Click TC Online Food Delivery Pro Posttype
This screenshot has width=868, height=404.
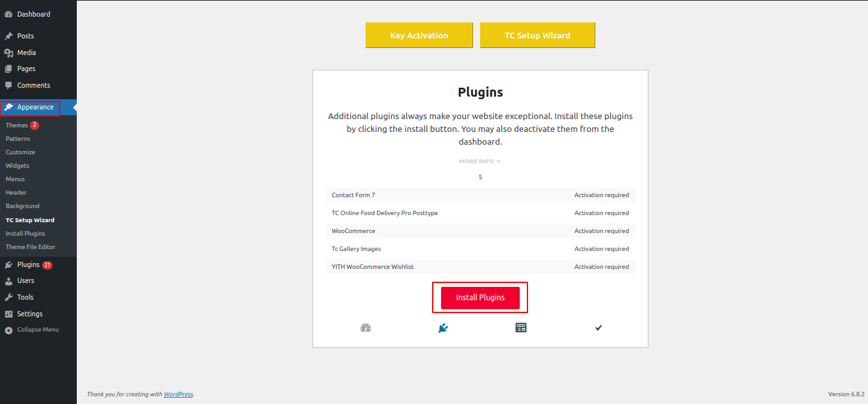(x=385, y=213)
